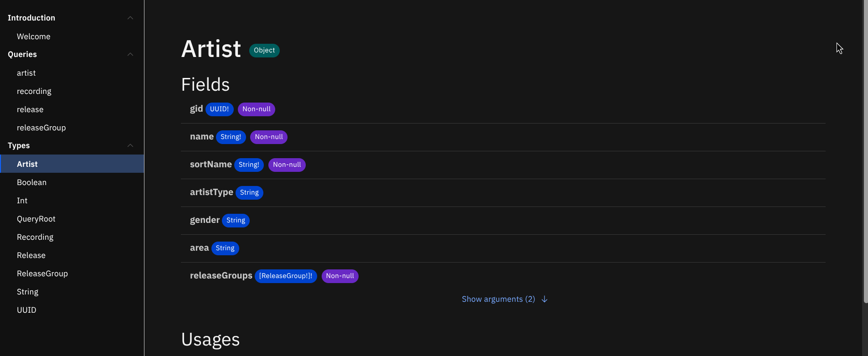This screenshot has height=356, width=868.
Task: Click the UUID! type badge on gid
Action: pyautogui.click(x=219, y=109)
